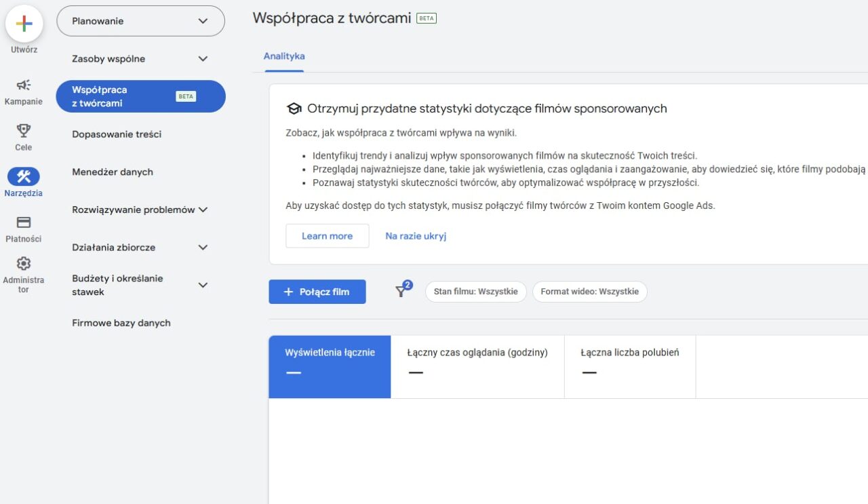Click the Na razie ukryj link
This screenshot has width=868, height=504.
coord(416,236)
